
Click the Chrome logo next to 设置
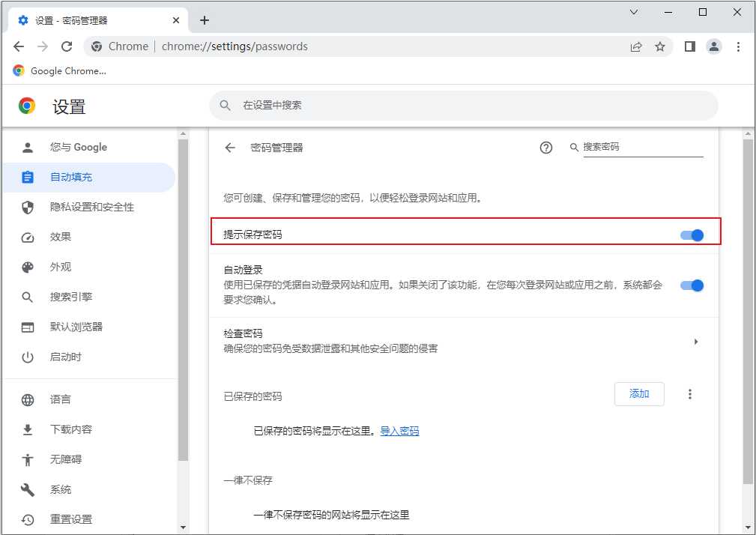click(x=27, y=106)
